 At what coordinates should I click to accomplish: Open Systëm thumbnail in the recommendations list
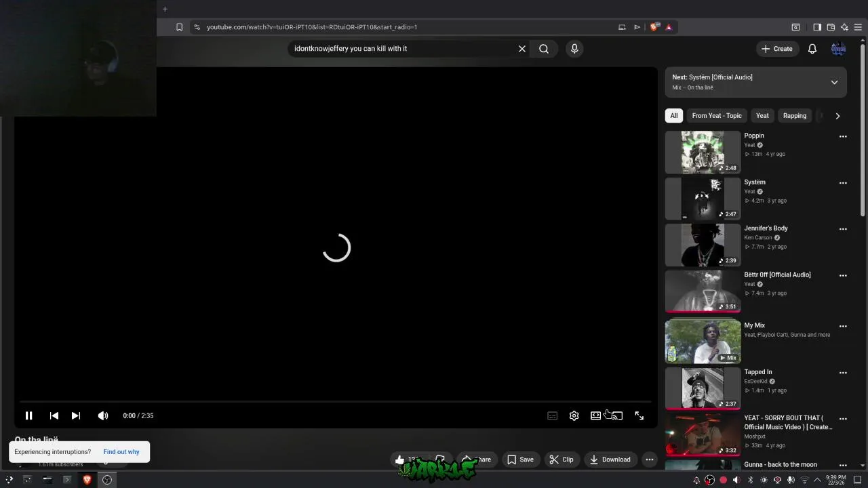[703, 199]
